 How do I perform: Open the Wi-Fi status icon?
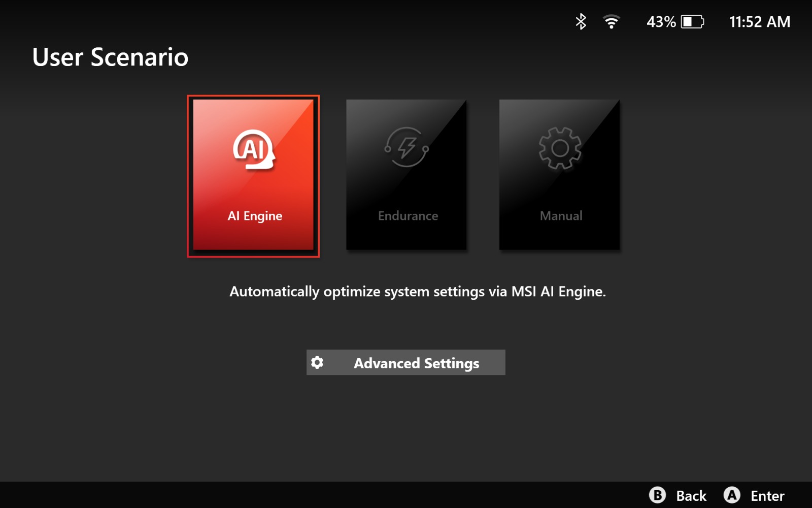tap(612, 22)
